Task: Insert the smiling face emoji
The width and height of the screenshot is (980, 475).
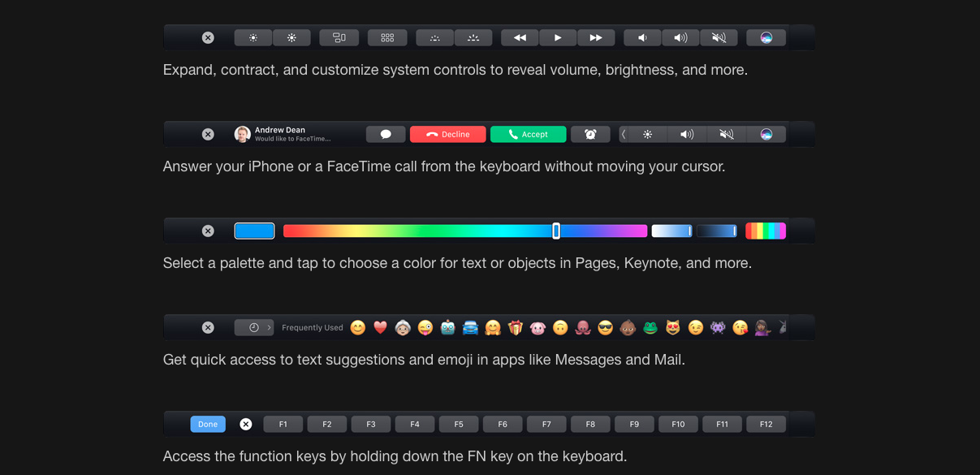Action: pyautogui.click(x=358, y=327)
